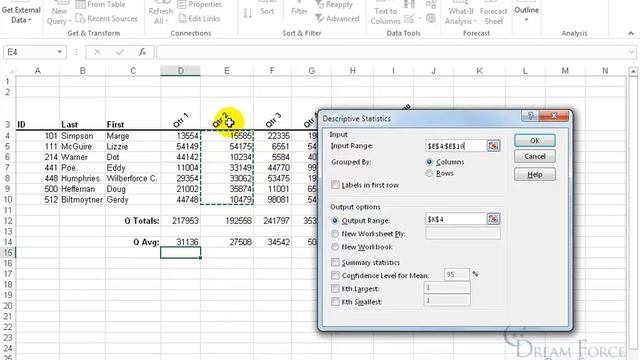Image resolution: width=640 pixels, height=360 pixels.
Task: Select column D header
Action: pyautogui.click(x=180, y=71)
